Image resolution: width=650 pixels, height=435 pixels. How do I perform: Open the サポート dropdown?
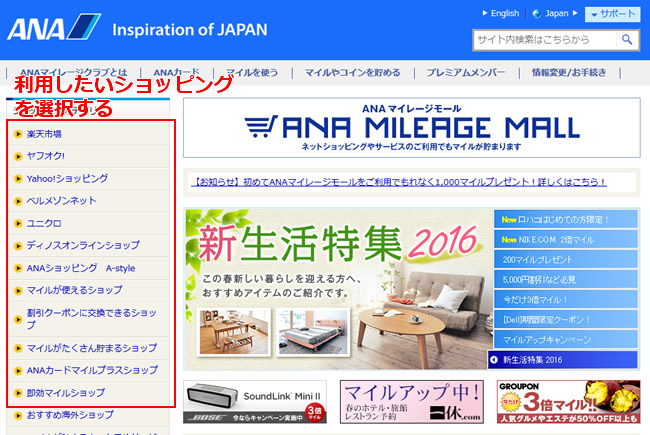[x=612, y=14]
